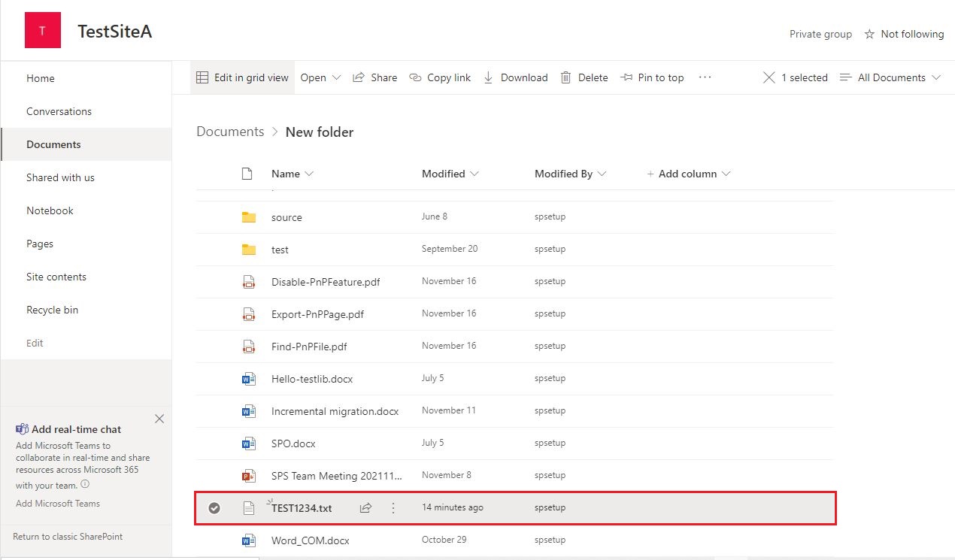Open Site contents
Image resolution: width=955 pixels, height=560 pixels.
[x=56, y=277]
